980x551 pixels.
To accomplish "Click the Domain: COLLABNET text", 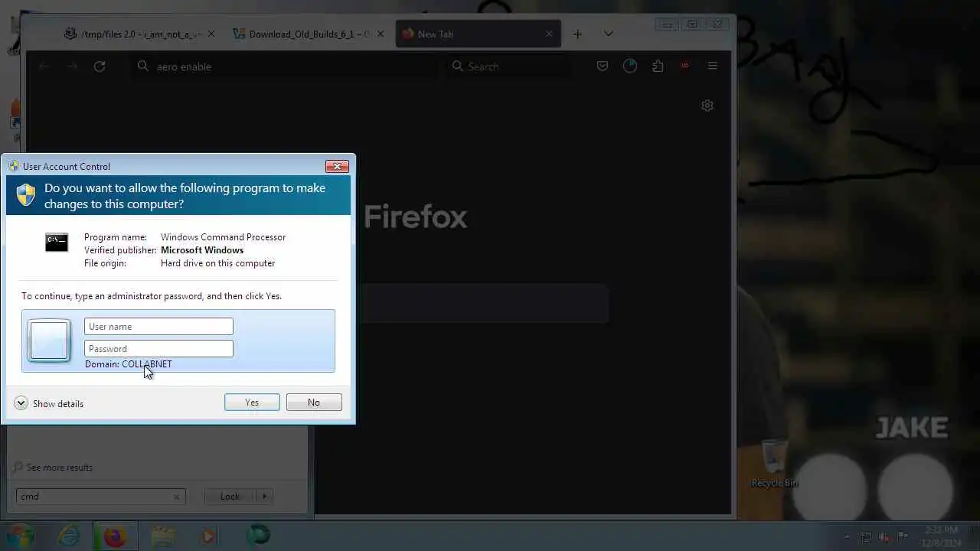I will pyautogui.click(x=129, y=364).
